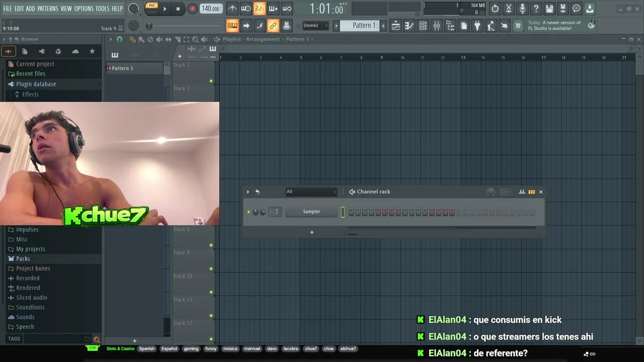Open the TOOLS menu
644x362 pixels.
click(x=102, y=9)
